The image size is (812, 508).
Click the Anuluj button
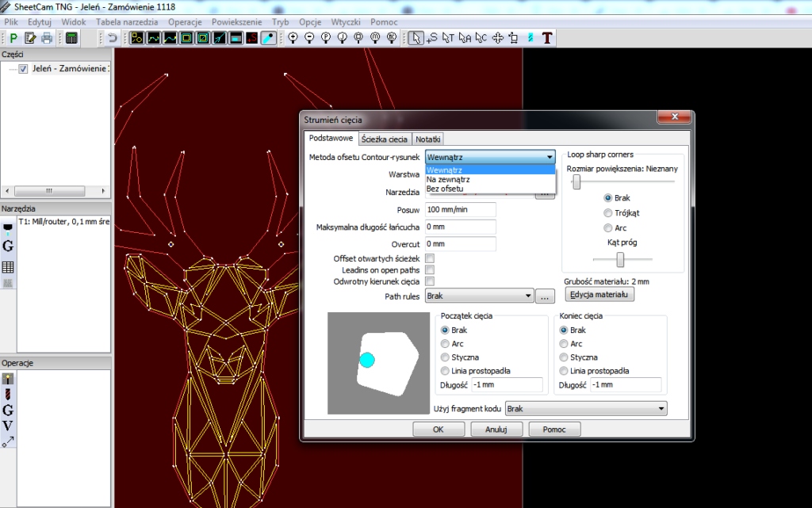pyautogui.click(x=495, y=430)
